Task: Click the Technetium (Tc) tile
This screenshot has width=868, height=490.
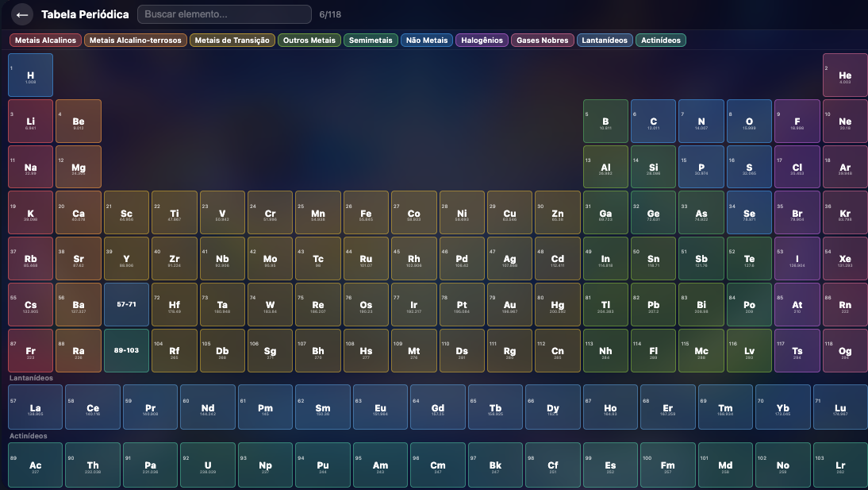Action: (317, 259)
